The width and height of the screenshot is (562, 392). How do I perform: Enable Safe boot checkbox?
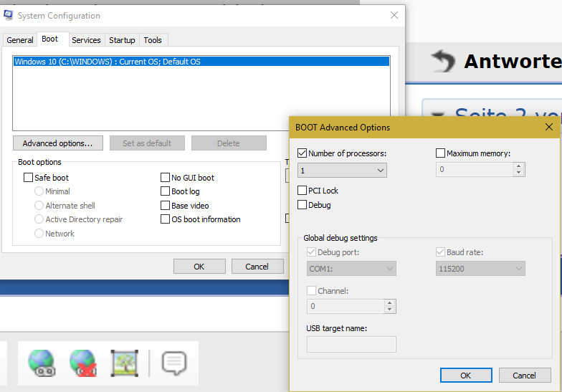(x=29, y=178)
